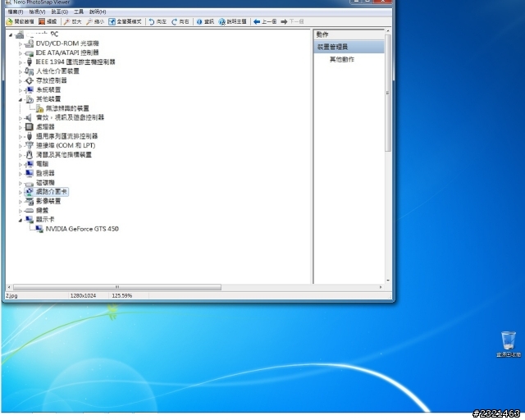Expand the IEEE 1394 node arrow

pyautogui.click(x=20, y=62)
